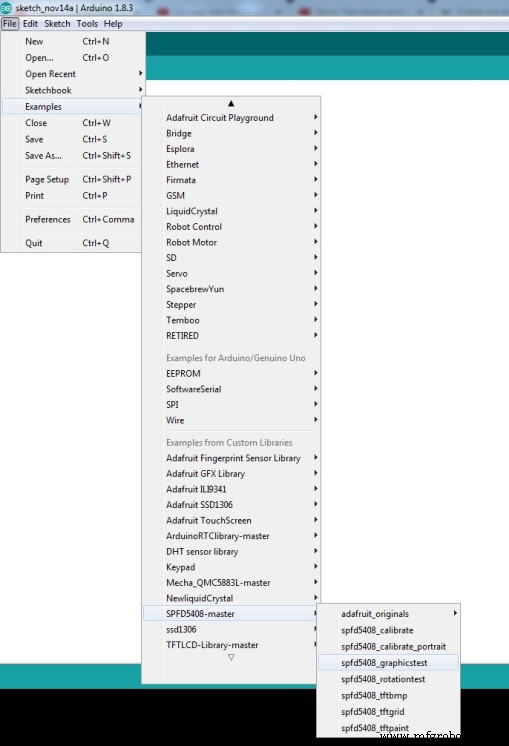Load spfd5408_tftgrid example
Screen dimensions: 509x746
(x=388, y=712)
